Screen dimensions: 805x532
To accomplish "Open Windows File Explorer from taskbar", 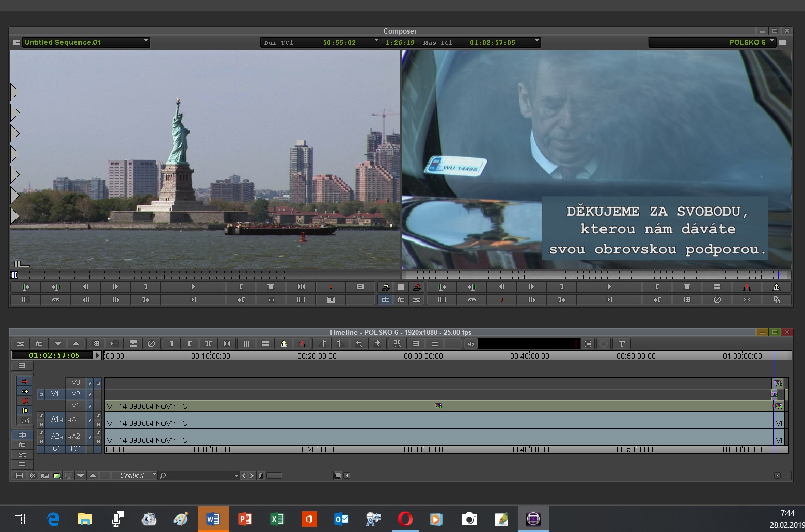I will pyautogui.click(x=85, y=519).
